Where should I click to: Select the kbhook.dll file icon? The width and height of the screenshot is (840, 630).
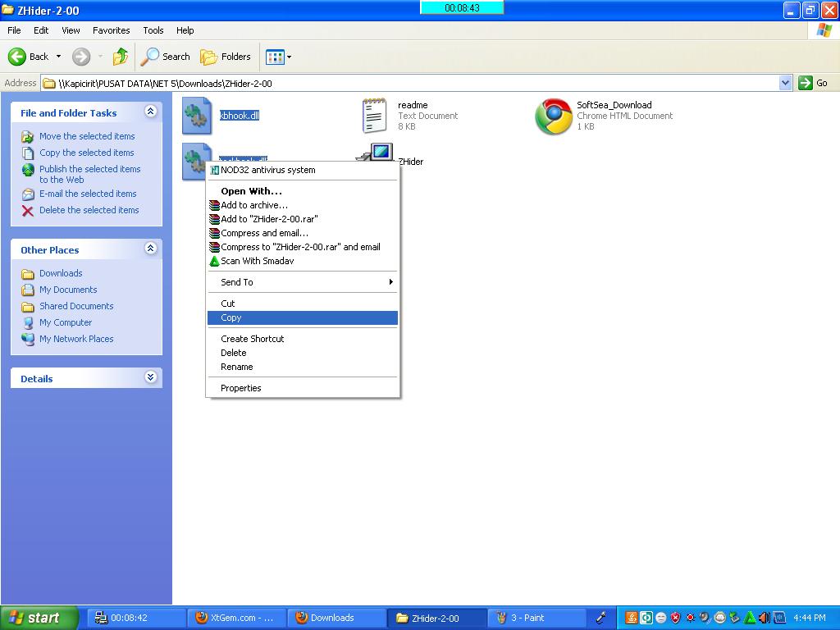(197, 115)
